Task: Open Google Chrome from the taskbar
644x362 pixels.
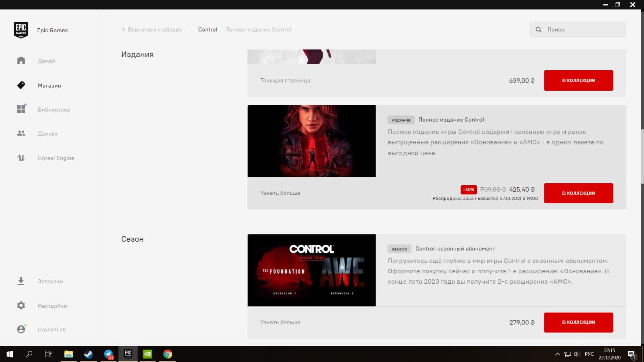Action: click(x=167, y=354)
